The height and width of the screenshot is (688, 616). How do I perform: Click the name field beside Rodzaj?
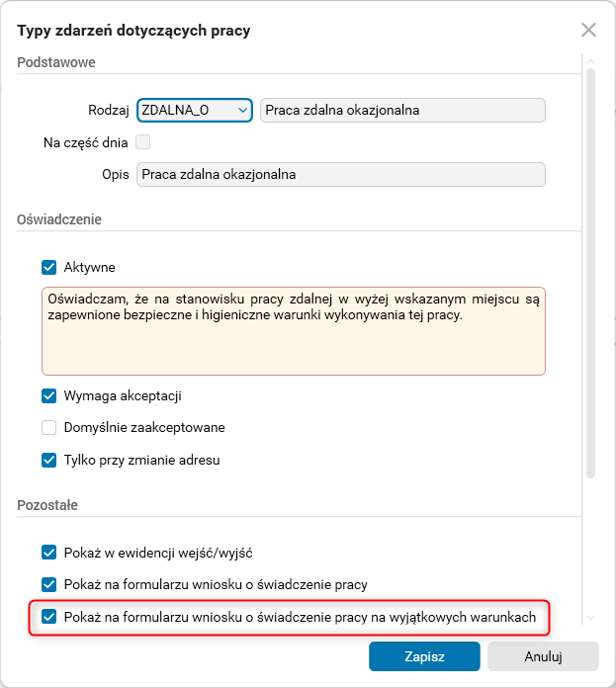pyautogui.click(x=402, y=110)
